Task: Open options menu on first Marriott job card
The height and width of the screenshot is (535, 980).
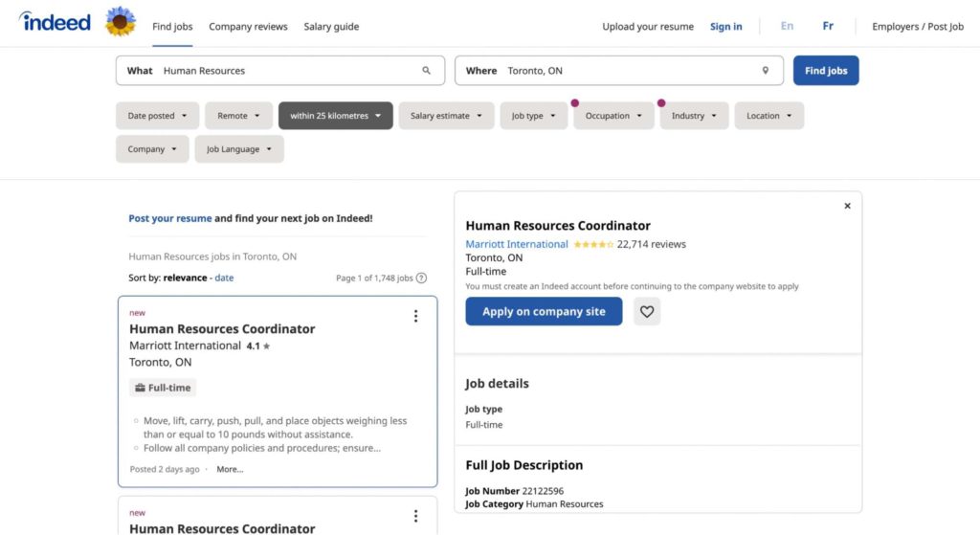Action: pyautogui.click(x=415, y=316)
